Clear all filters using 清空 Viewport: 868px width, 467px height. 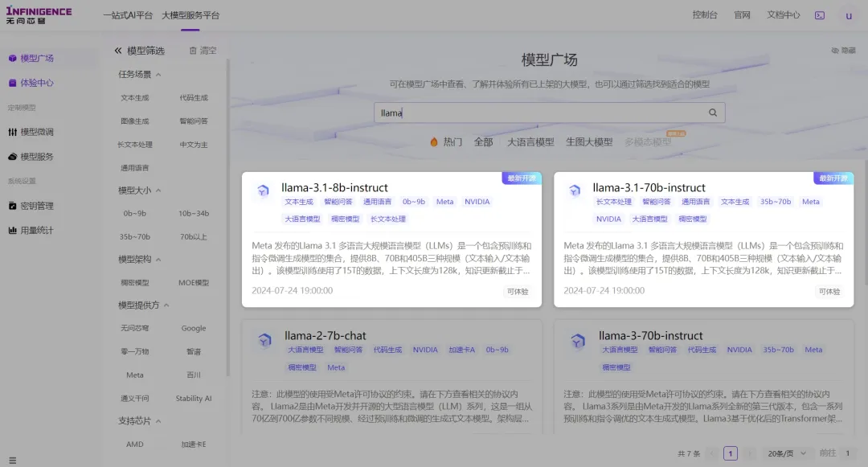point(207,51)
